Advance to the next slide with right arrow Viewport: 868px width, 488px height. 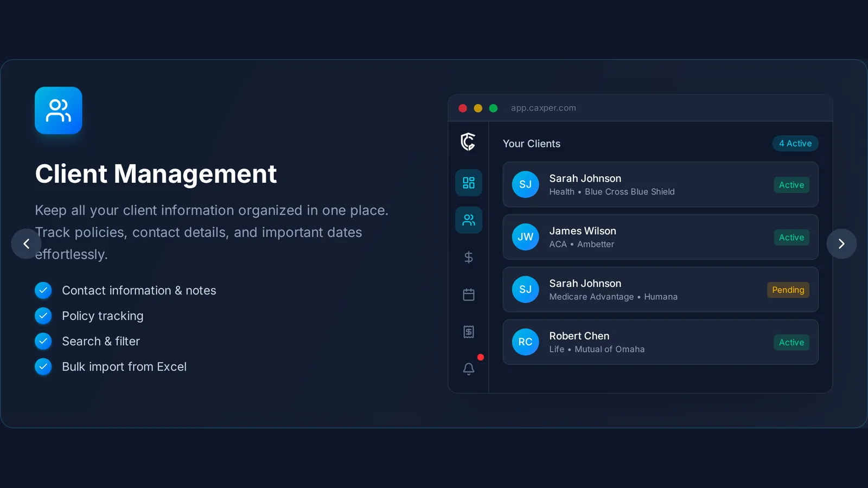tap(841, 244)
